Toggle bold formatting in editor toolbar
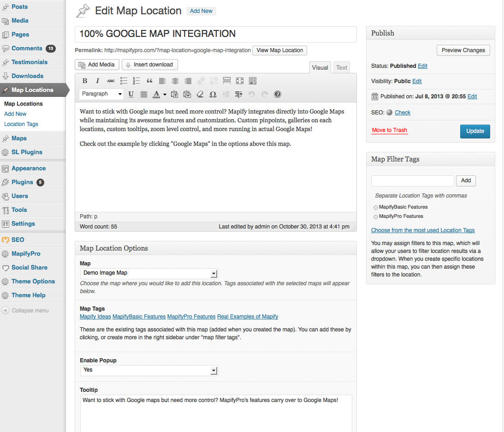This screenshot has width=504, height=432. tap(85, 81)
